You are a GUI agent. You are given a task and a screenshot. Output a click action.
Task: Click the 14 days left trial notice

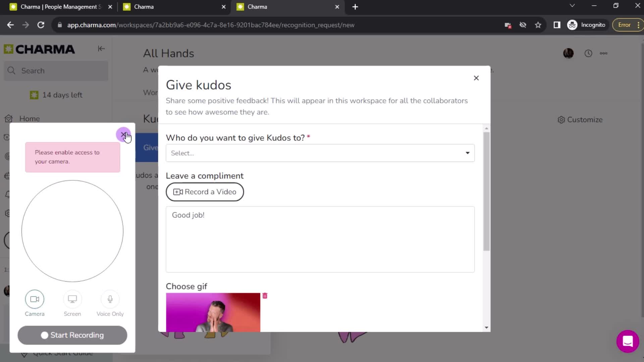click(x=56, y=95)
